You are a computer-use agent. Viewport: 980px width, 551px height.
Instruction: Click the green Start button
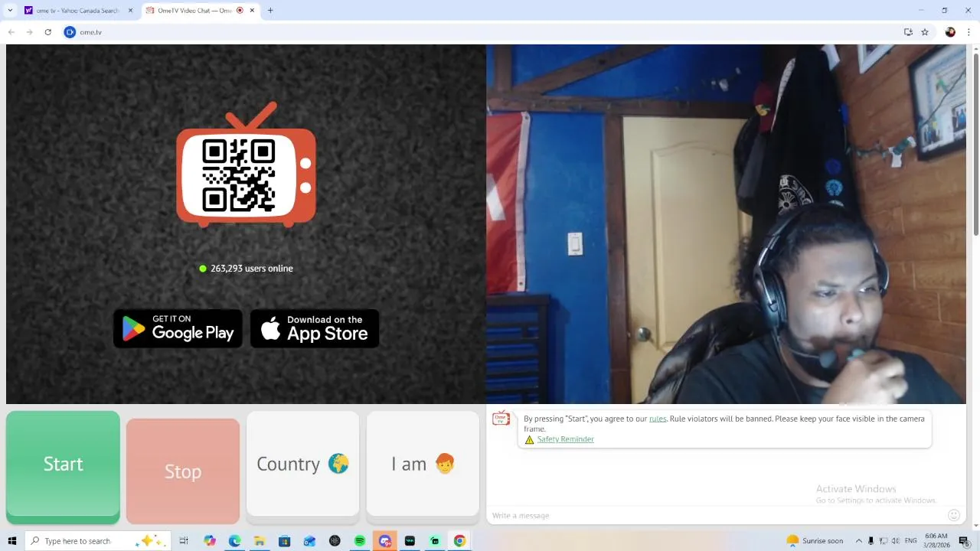[x=63, y=467]
